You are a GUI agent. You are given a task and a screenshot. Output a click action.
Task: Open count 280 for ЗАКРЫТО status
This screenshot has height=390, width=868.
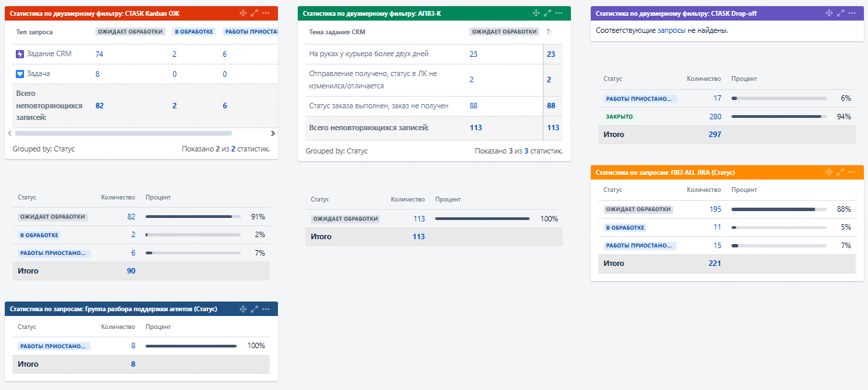click(715, 117)
